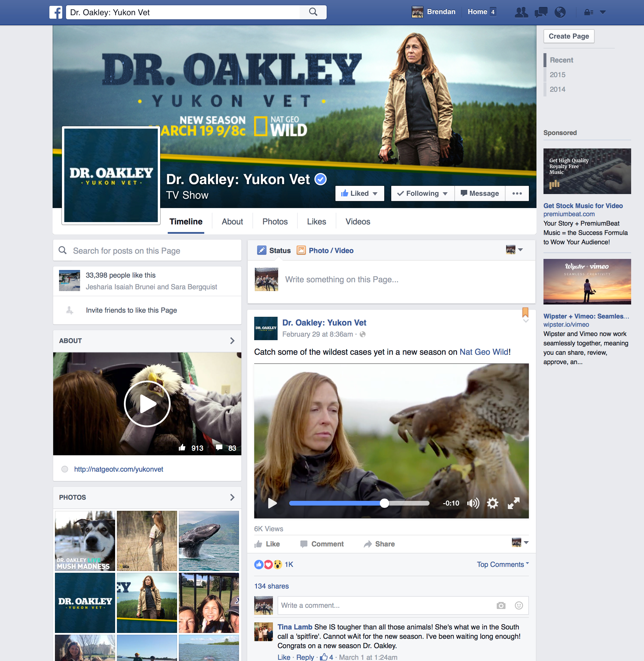Image resolution: width=644 pixels, height=661 pixels.
Task: Expand the PHOTOS section chevron
Action: pyautogui.click(x=232, y=497)
